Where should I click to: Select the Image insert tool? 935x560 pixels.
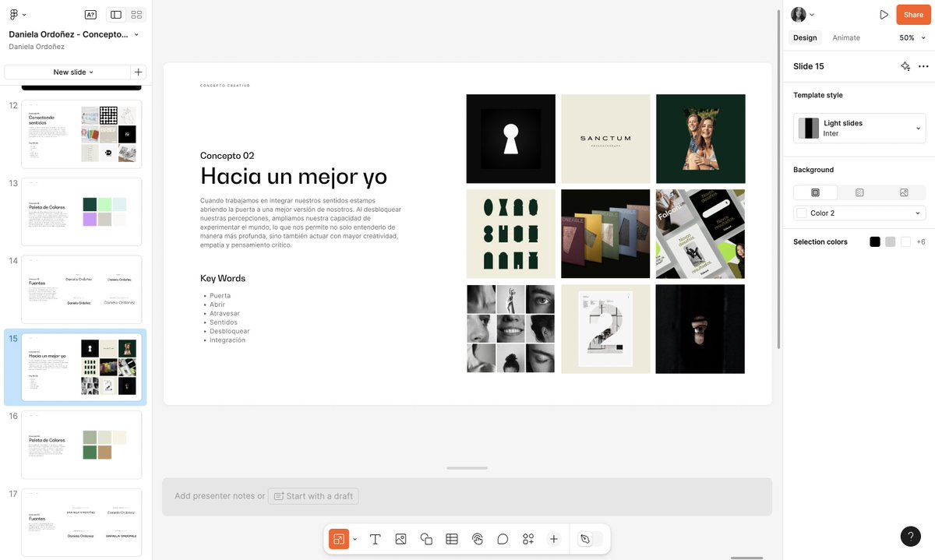400,539
